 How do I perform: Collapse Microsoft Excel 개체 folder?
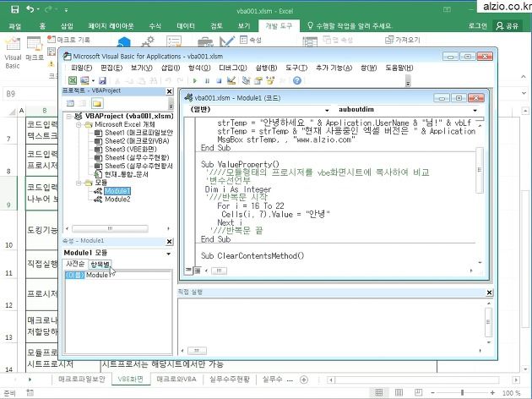pyautogui.click(x=79, y=124)
